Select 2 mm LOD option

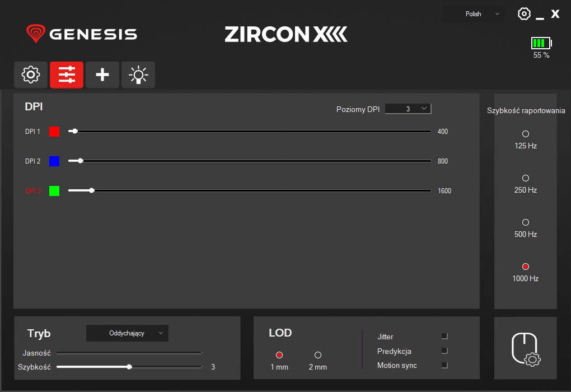(x=318, y=355)
